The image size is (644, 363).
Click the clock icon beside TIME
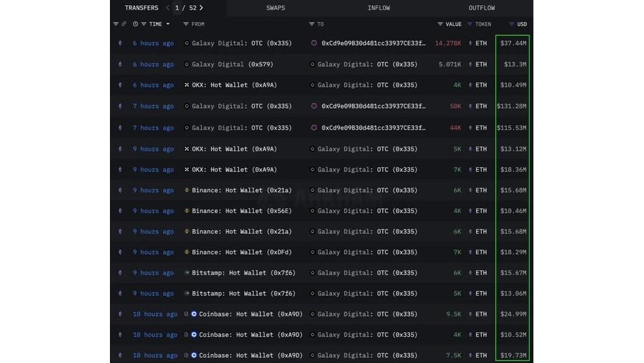click(135, 24)
